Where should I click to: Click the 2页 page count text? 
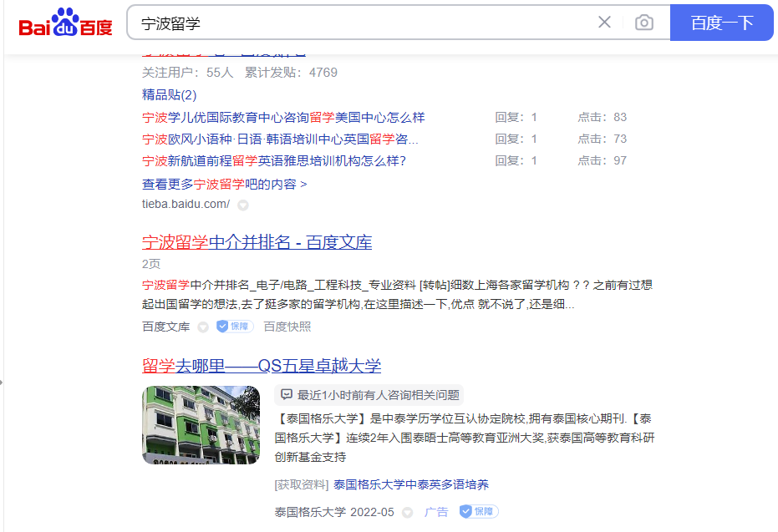[x=151, y=264]
